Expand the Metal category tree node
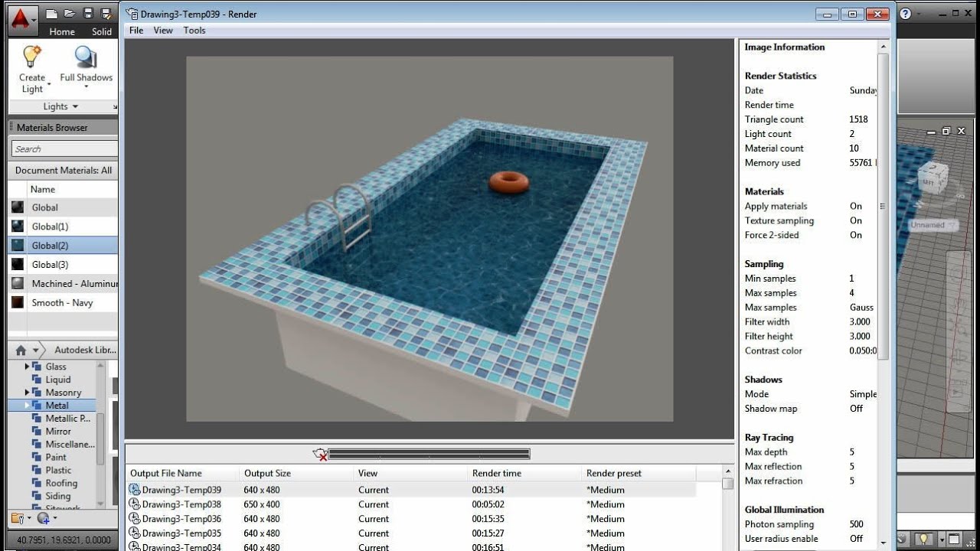Screen dimensions: 980x551 click(28, 406)
